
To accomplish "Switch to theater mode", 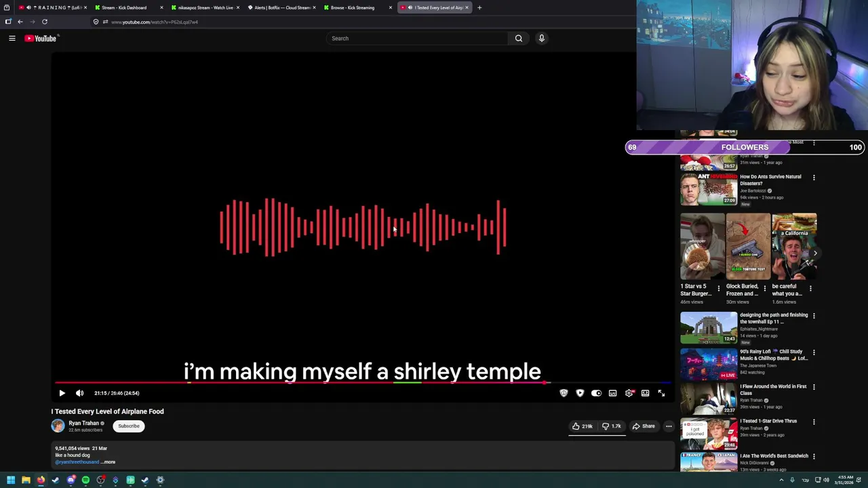I will click(645, 393).
